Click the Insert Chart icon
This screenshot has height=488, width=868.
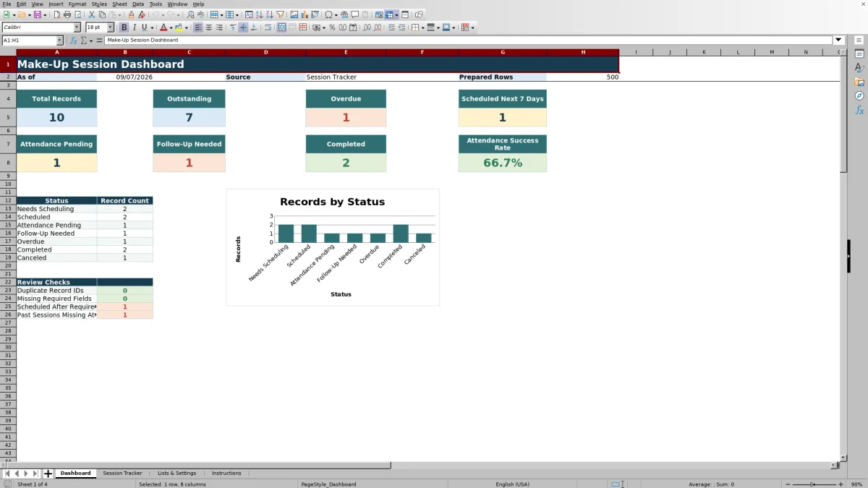(305, 14)
